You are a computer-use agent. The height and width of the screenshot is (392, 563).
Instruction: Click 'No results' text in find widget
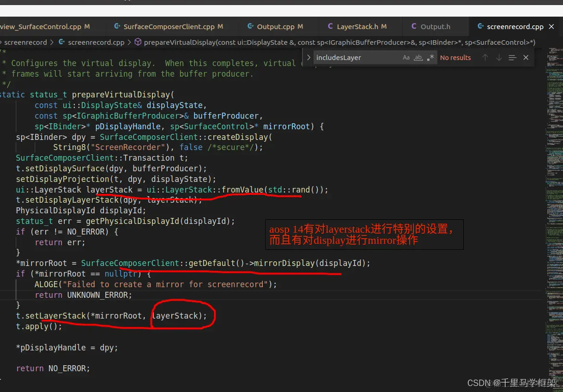(455, 58)
